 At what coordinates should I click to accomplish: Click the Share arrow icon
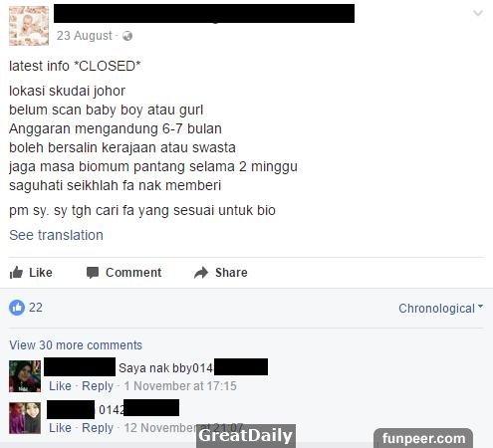[201, 273]
